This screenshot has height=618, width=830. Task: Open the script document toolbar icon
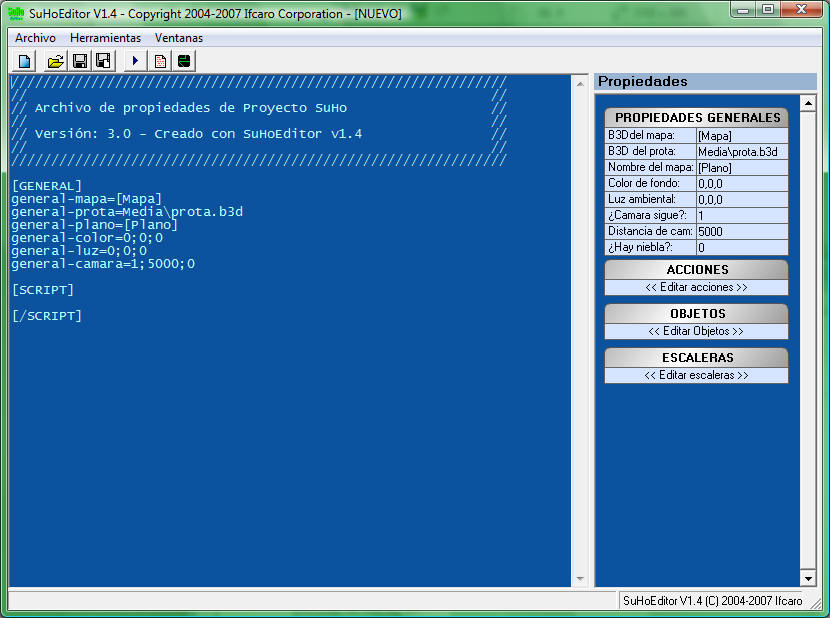point(160,61)
